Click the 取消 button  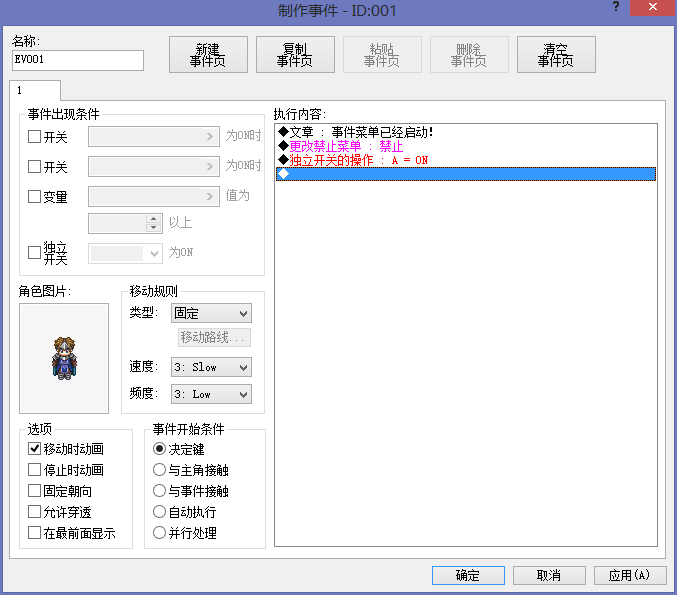click(x=549, y=576)
